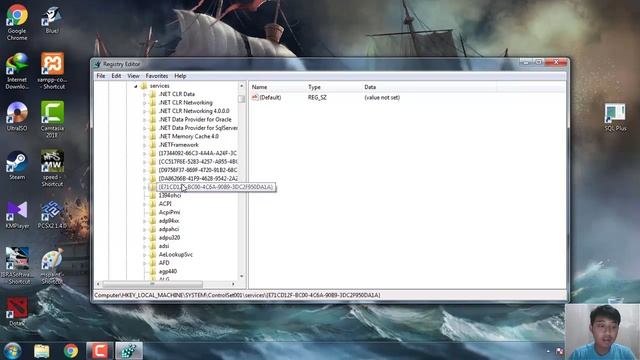Expand the .NET CLR Networking key
Screen dimensions: 640x360
tap(144, 103)
